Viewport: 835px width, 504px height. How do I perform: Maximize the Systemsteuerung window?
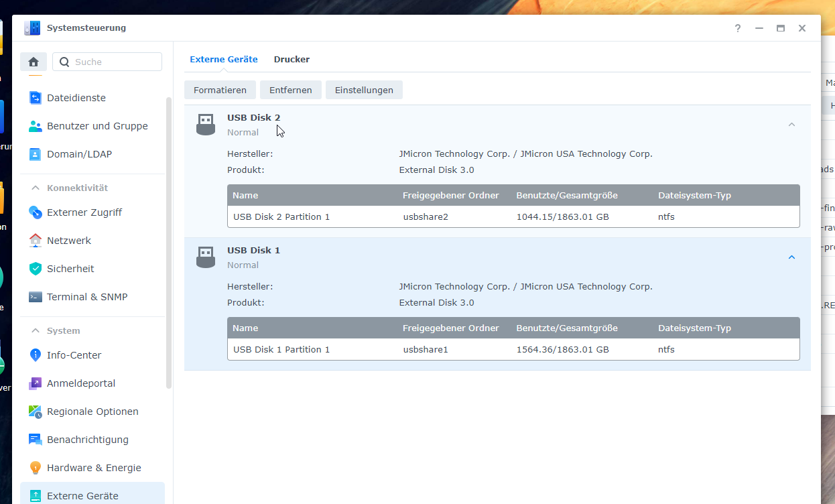tap(781, 28)
